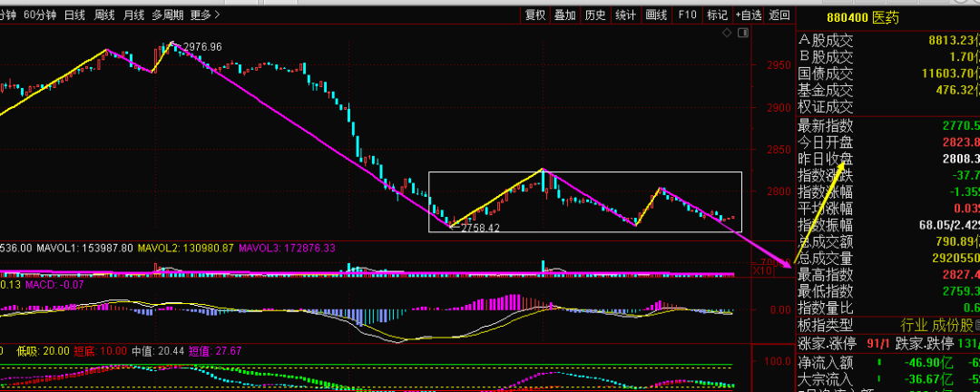The image size is (980, 392).
Task: Activate the 画线 drawing tool
Action: point(655,15)
